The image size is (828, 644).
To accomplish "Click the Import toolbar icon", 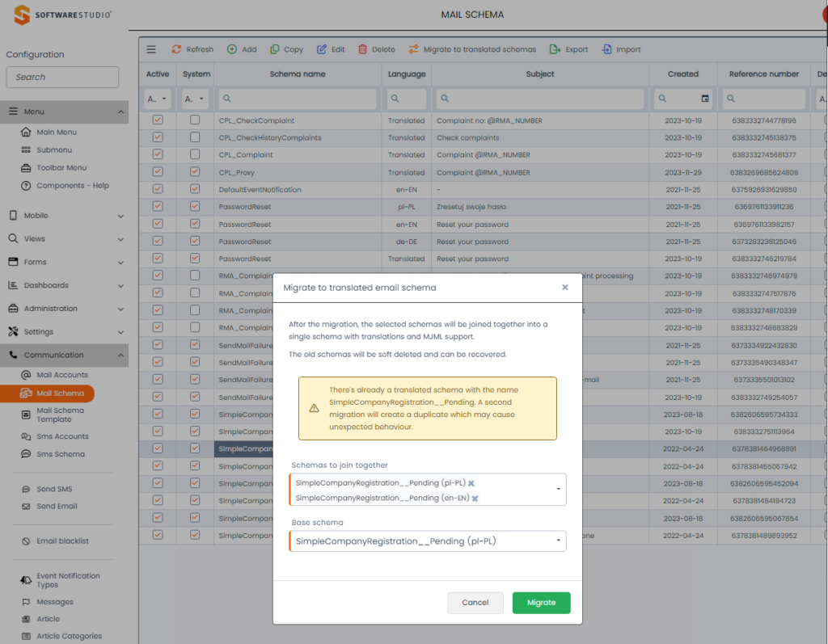I will click(606, 49).
